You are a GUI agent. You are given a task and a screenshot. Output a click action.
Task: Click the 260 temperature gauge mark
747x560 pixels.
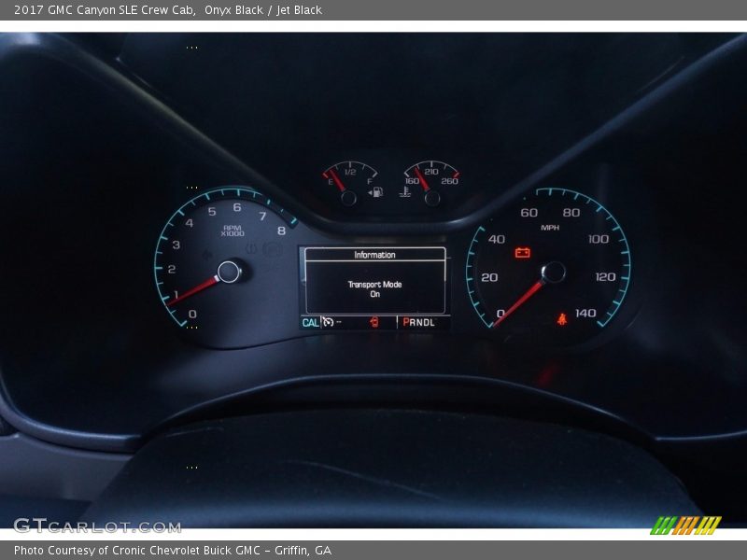click(x=450, y=181)
